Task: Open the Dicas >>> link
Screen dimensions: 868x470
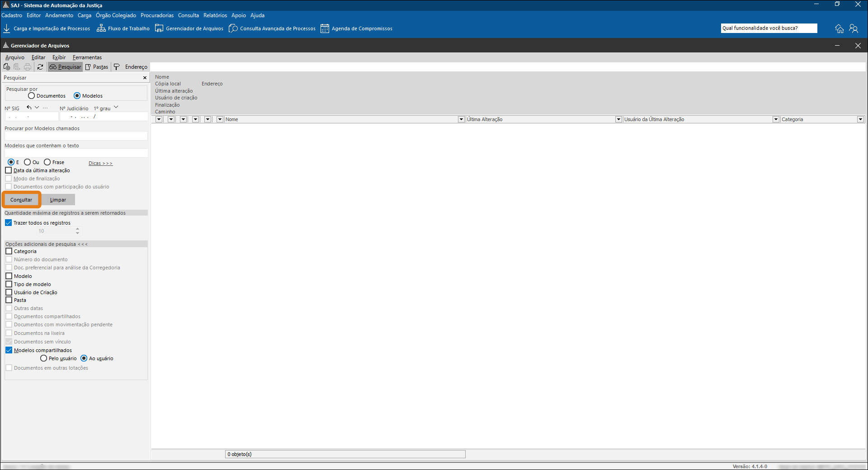Action: 100,163
